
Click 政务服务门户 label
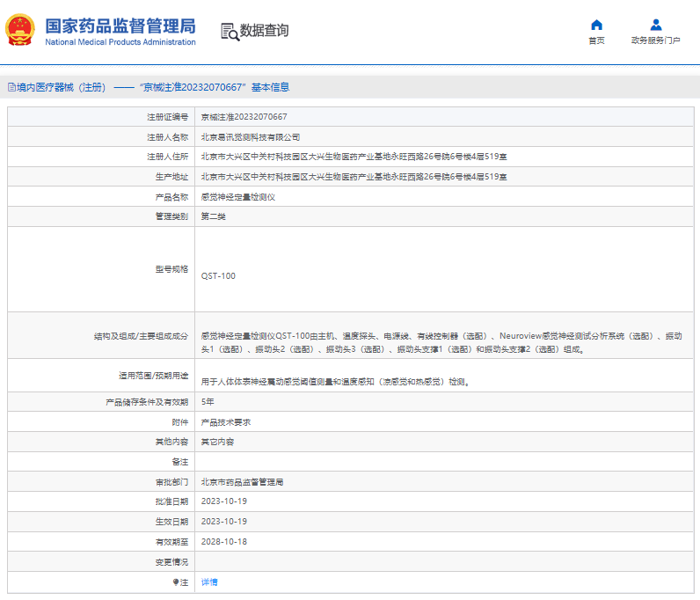[x=656, y=40]
